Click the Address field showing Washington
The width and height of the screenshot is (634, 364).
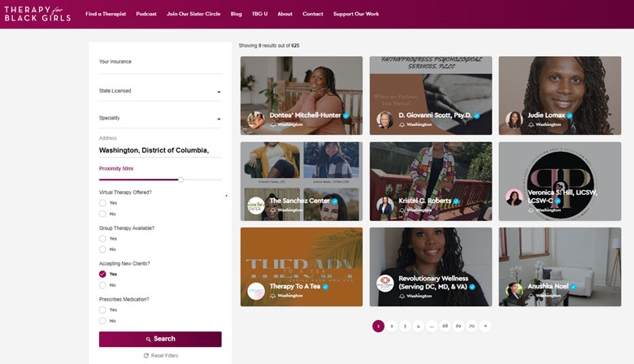point(160,150)
